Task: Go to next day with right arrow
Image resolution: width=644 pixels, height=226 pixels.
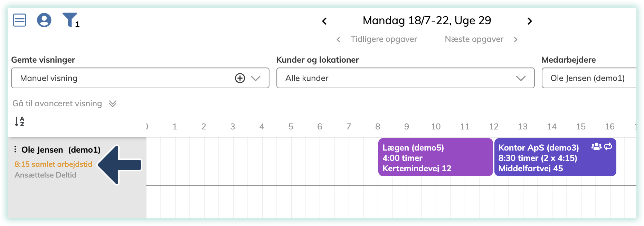Action: [530, 21]
